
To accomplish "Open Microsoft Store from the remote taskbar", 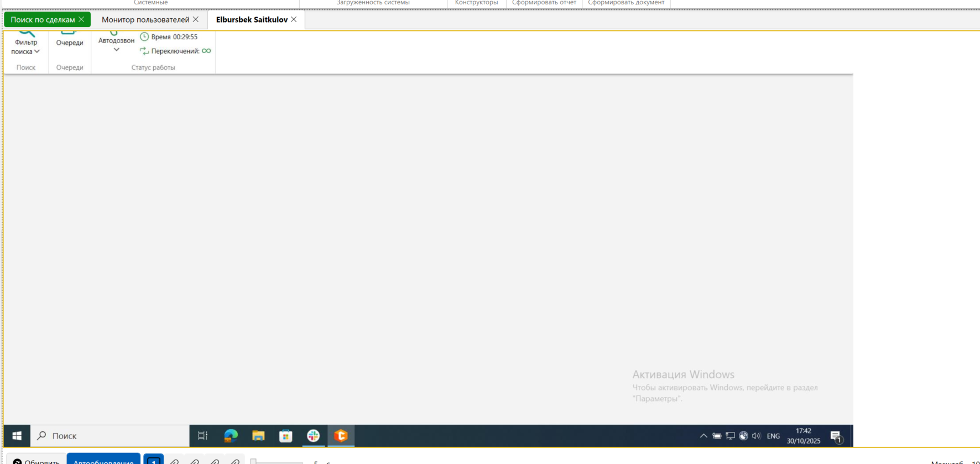I will point(286,436).
